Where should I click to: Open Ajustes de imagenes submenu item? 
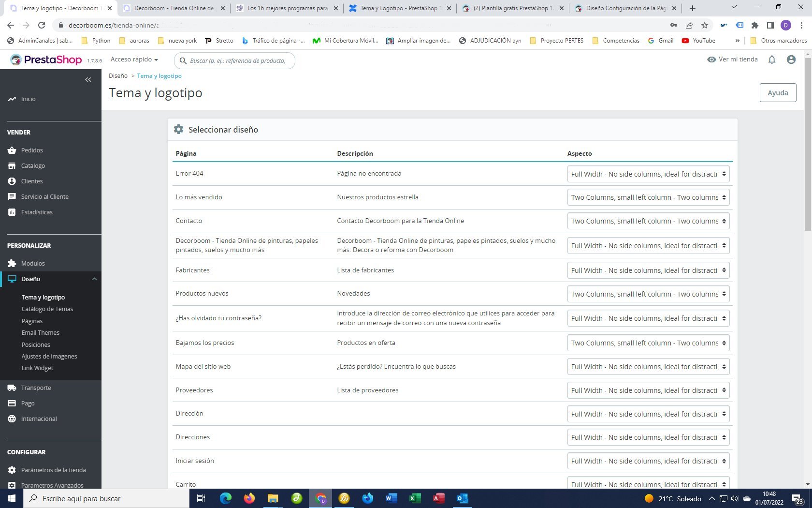click(49, 357)
